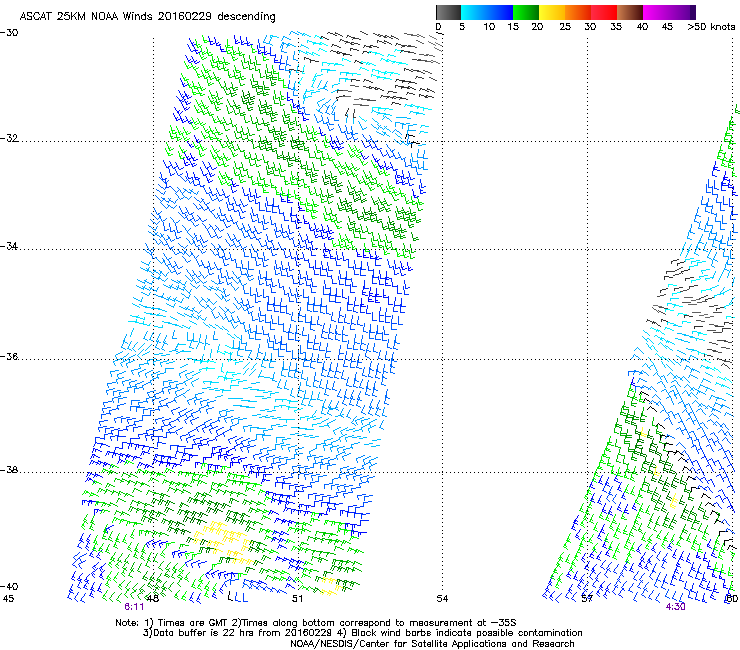Click the purple '6:11' swath time label

pyautogui.click(x=134, y=607)
